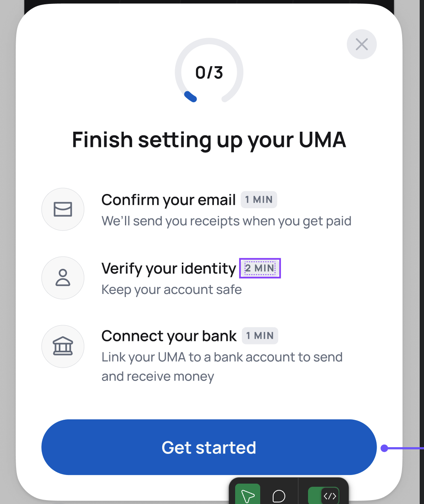Select the cursor move tool
Viewport: 424px width, 504px height.
pyautogui.click(x=248, y=495)
